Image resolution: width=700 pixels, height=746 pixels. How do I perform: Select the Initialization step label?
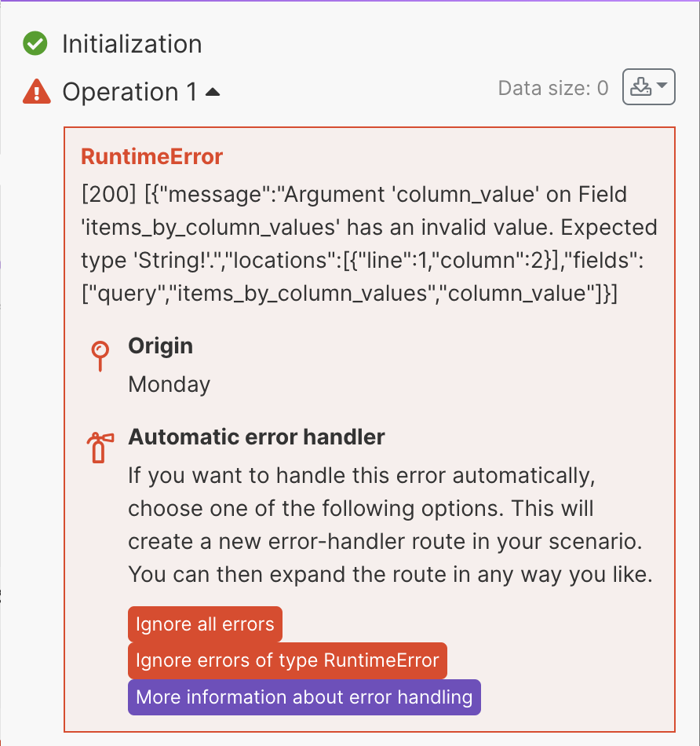pos(132,44)
